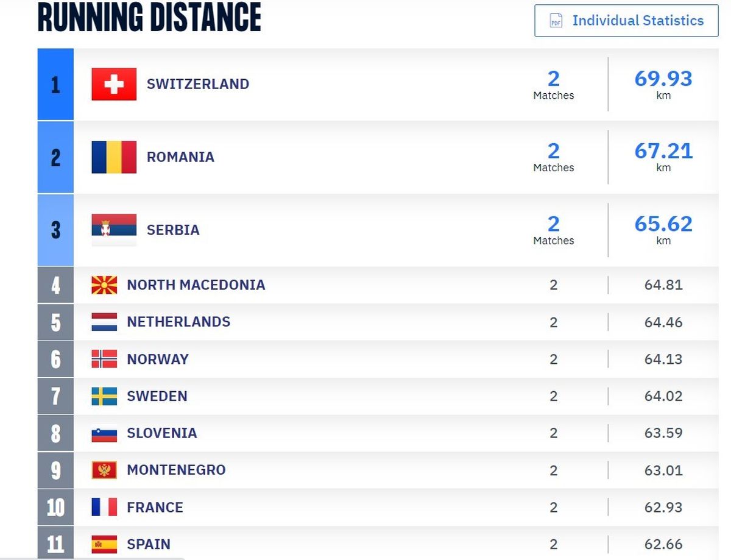The height and width of the screenshot is (560, 731).
Task: Click the Slovenia flag icon
Action: [104, 433]
